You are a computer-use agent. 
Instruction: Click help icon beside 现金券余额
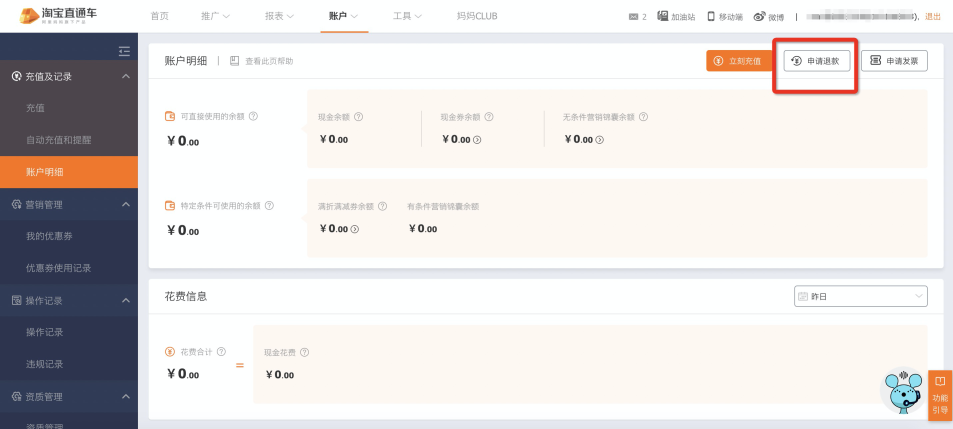(x=489, y=117)
